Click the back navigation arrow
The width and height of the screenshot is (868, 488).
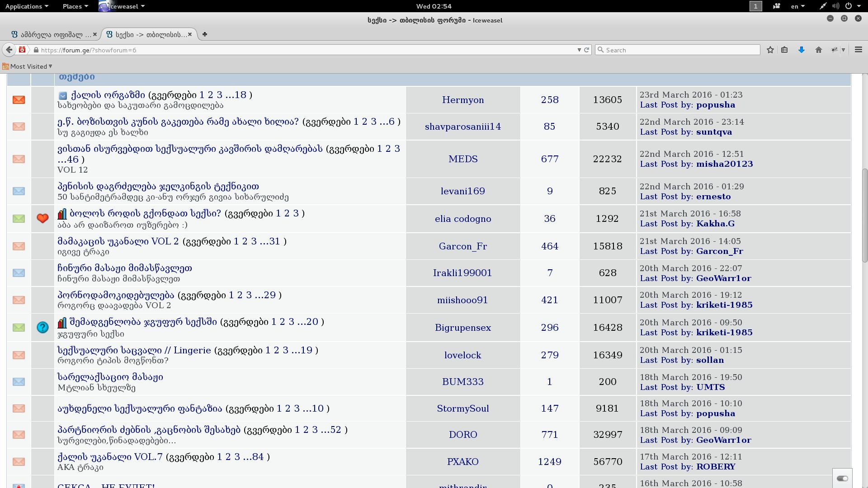9,50
